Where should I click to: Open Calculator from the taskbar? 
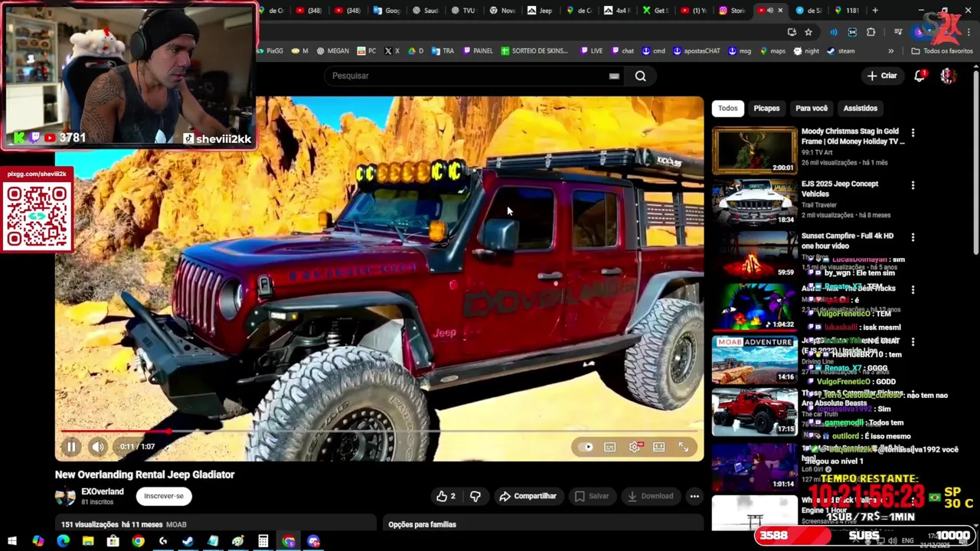[x=263, y=541]
